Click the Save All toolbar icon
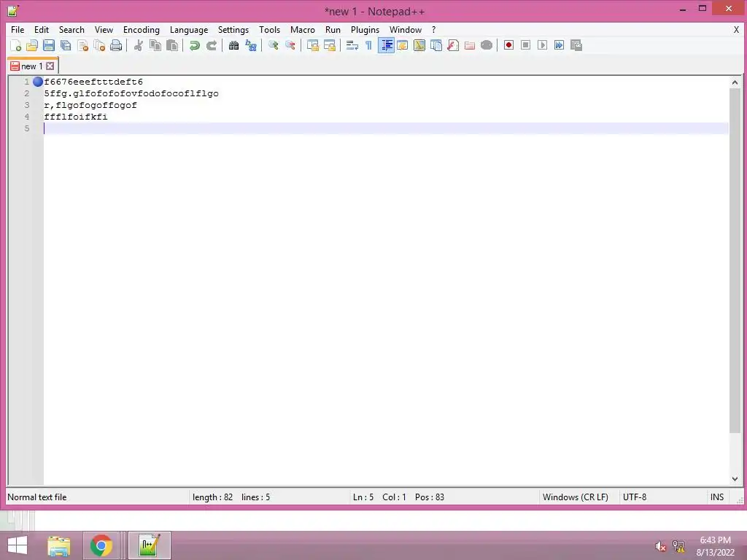The height and width of the screenshot is (560, 747). 66,45
